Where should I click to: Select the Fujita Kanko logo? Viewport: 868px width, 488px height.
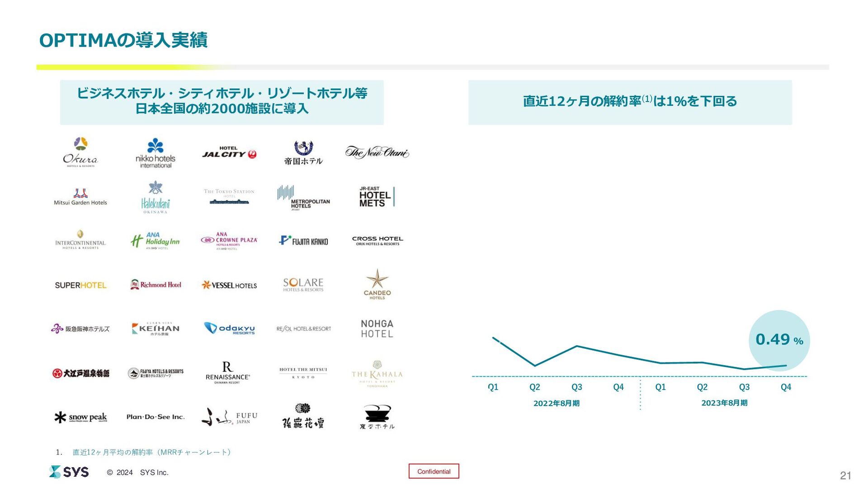(x=303, y=241)
